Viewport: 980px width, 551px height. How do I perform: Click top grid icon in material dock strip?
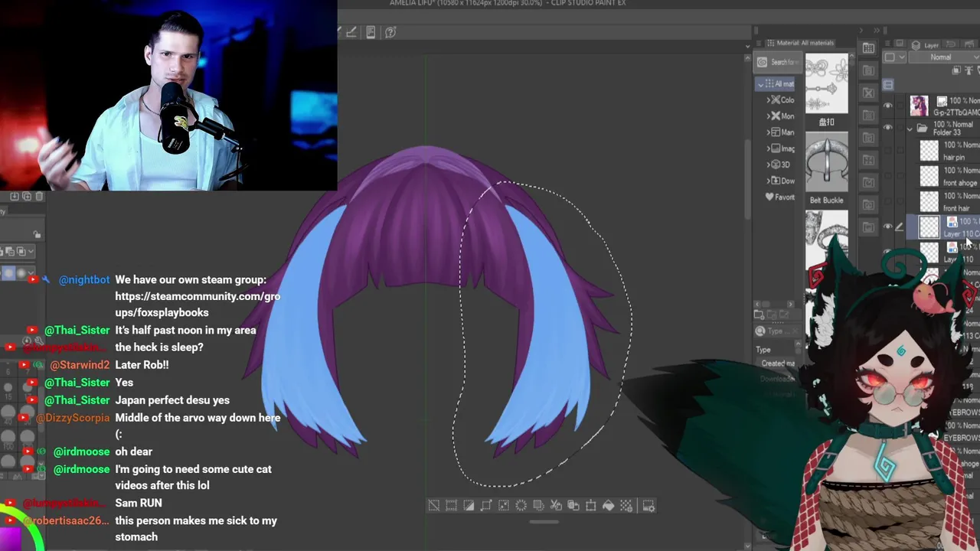868,48
